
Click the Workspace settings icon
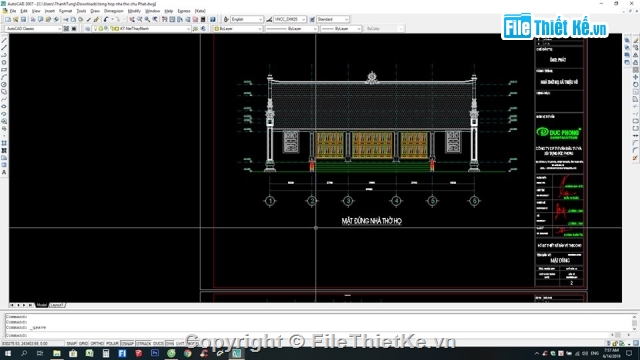66,29
